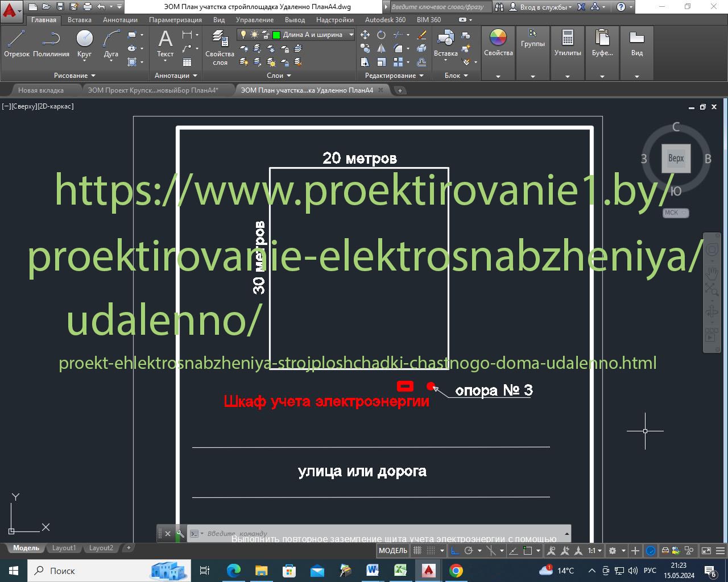Expand the Рисование panel

75,76
